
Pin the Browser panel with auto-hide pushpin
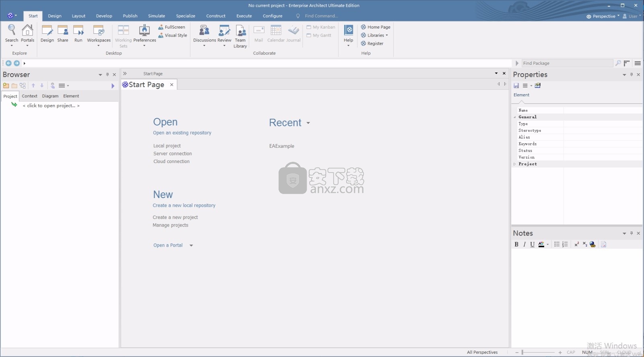coord(107,74)
